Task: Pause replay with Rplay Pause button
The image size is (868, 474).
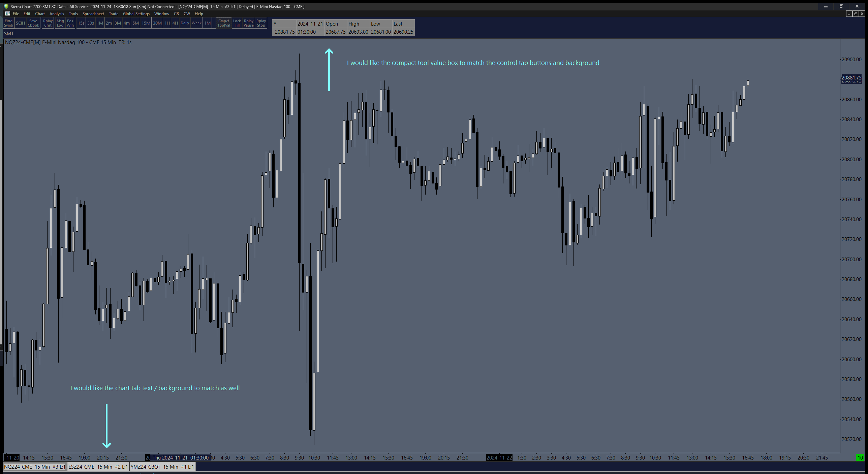Action: pyautogui.click(x=249, y=23)
